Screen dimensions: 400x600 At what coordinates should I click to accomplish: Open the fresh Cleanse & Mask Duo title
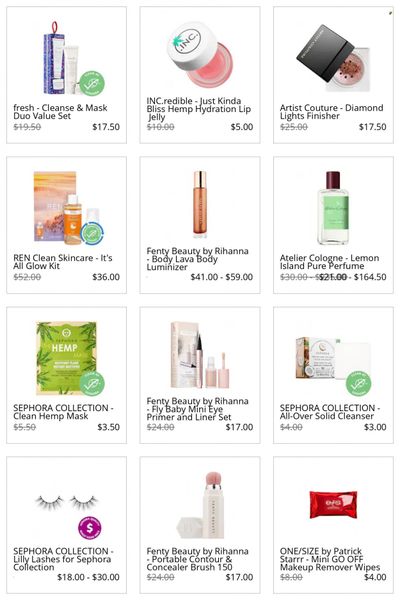click(60, 112)
